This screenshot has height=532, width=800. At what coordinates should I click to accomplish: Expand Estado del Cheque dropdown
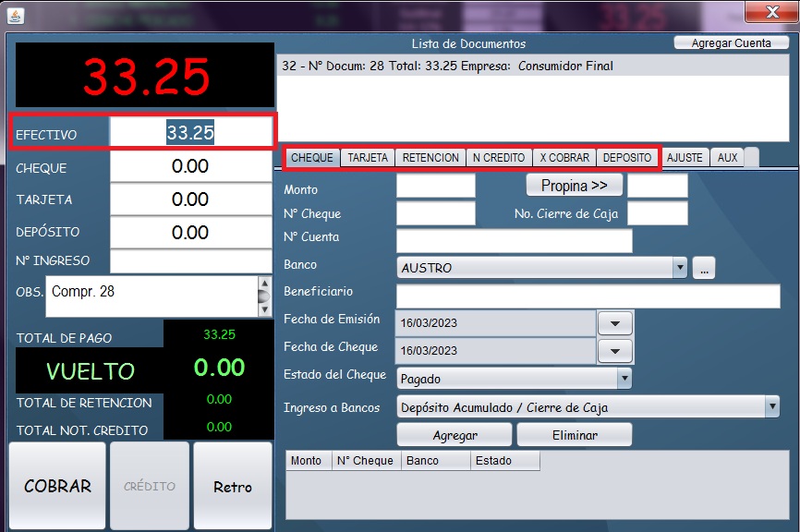pyautogui.click(x=624, y=379)
